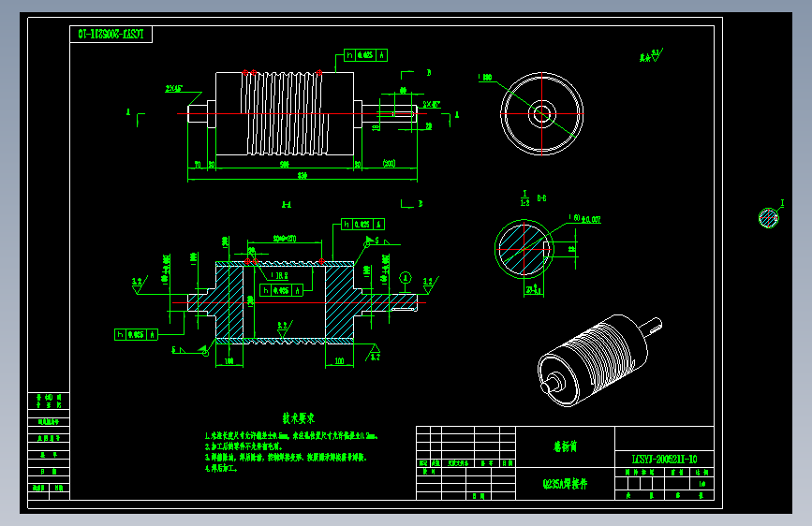This screenshot has height=526, width=812.
Task: Click left 100 dimension under section view
Action: coord(229,361)
